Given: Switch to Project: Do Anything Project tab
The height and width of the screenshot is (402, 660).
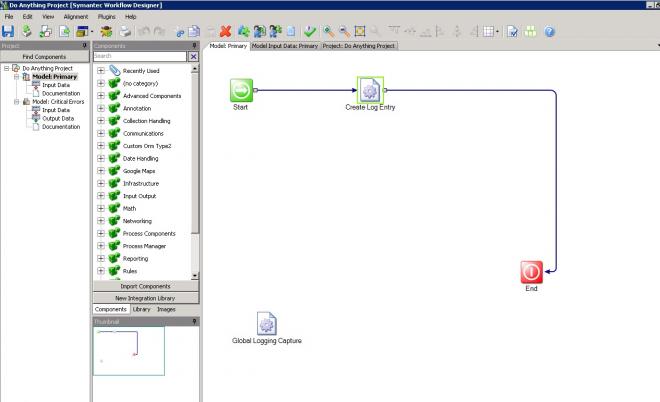Looking at the screenshot, I should (x=359, y=46).
